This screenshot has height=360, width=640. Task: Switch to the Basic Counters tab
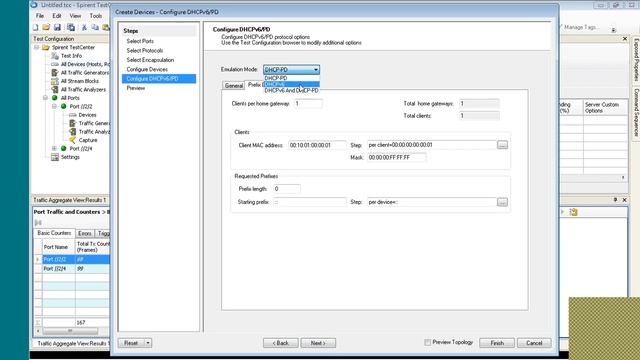54,233
